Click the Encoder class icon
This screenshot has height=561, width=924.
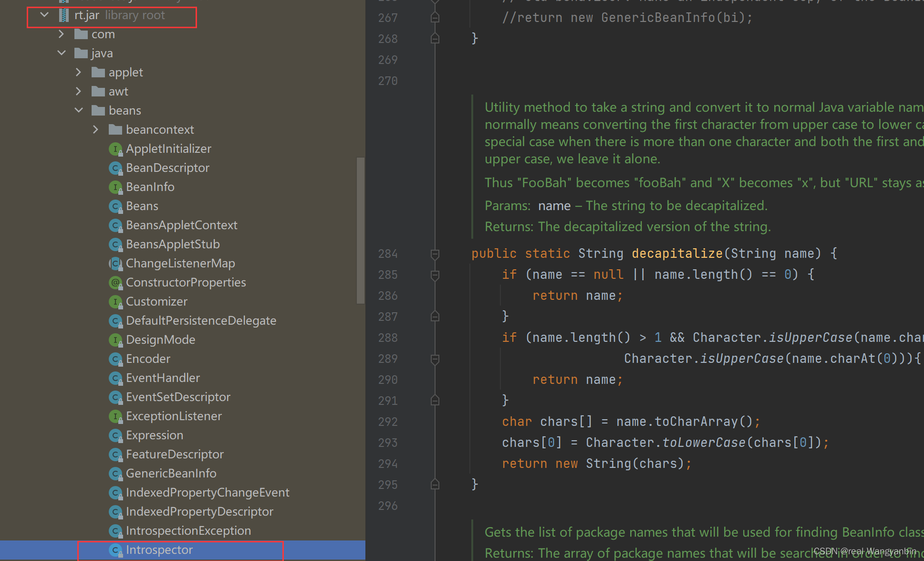click(115, 359)
